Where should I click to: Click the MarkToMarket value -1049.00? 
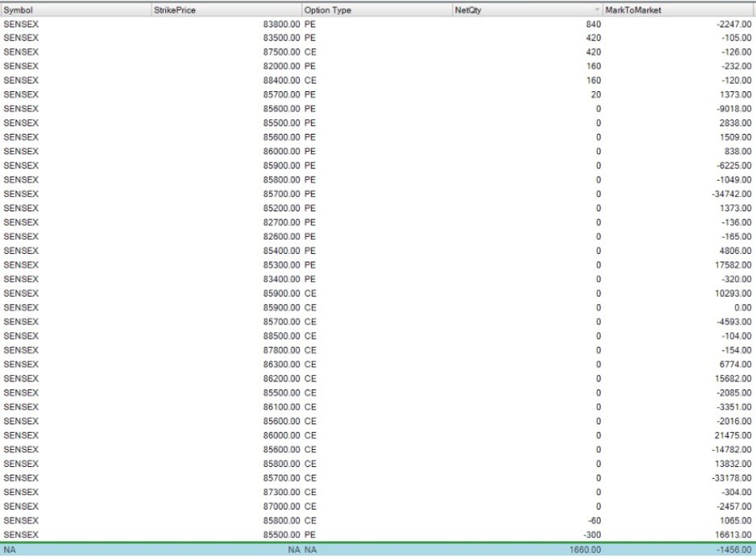pos(733,180)
